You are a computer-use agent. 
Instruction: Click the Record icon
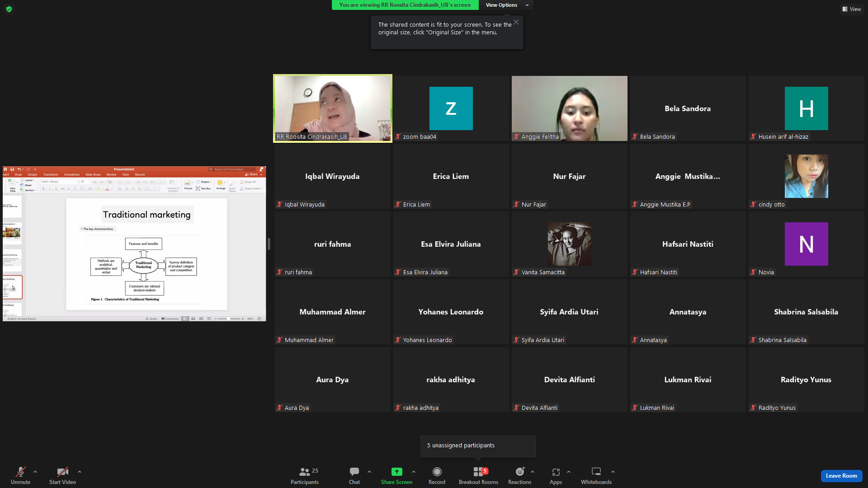pos(437,472)
